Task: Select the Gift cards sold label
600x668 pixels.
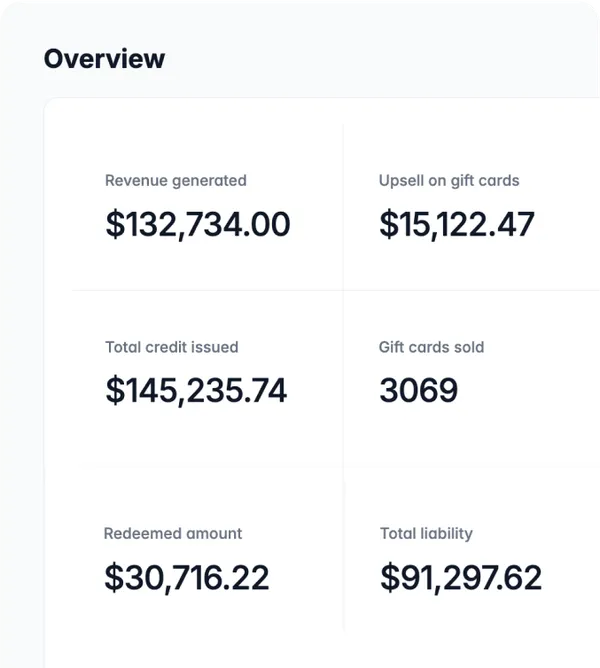Action: pyautogui.click(x=431, y=347)
